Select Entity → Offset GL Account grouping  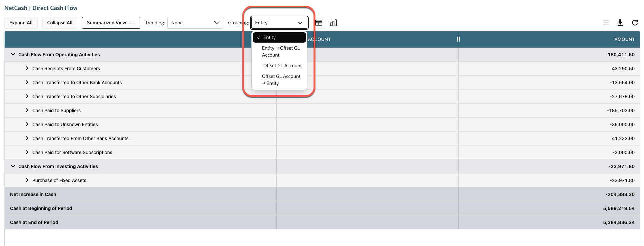click(280, 52)
